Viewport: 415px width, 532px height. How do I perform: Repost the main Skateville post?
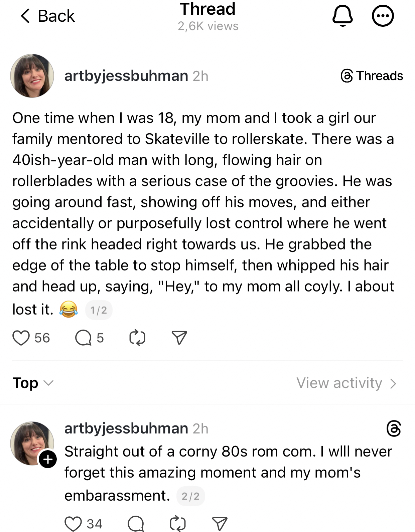(137, 338)
